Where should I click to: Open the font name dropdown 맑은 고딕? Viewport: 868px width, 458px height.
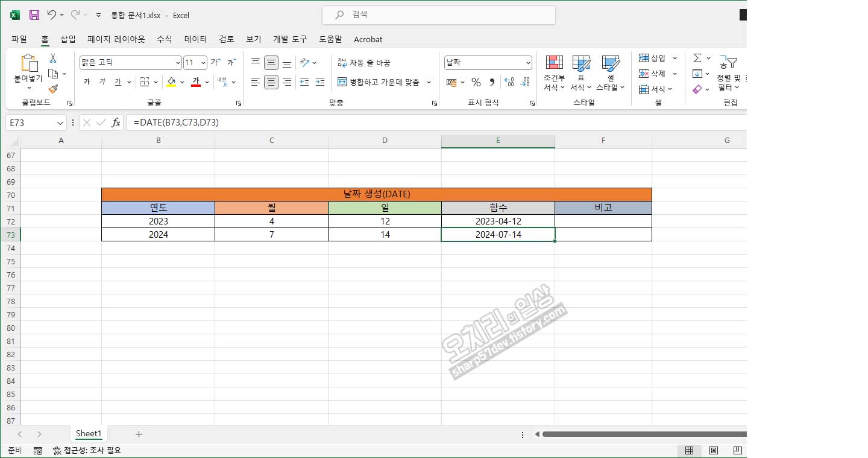point(178,63)
